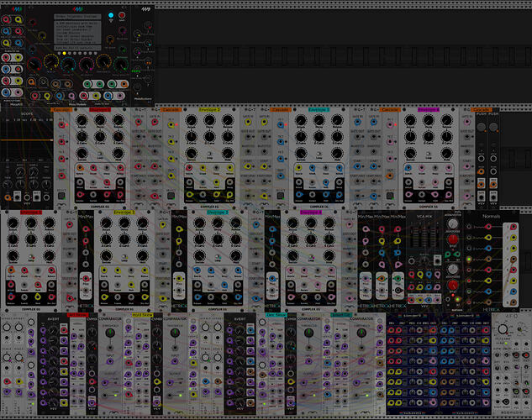Toggle the Loop switch on Envelope 3 in the Scope's row
532x420 pixels.
(x=319, y=154)
